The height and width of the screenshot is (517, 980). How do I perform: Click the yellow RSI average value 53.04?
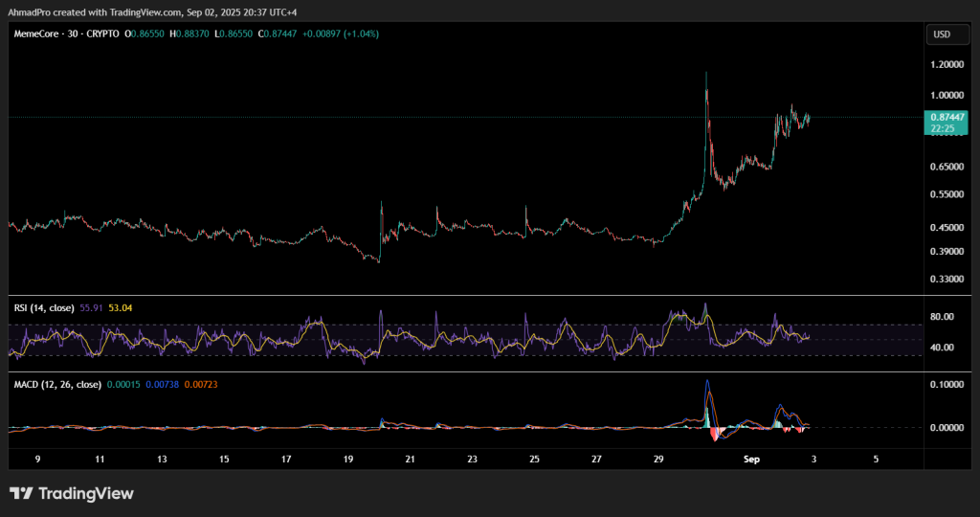(120, 308)
